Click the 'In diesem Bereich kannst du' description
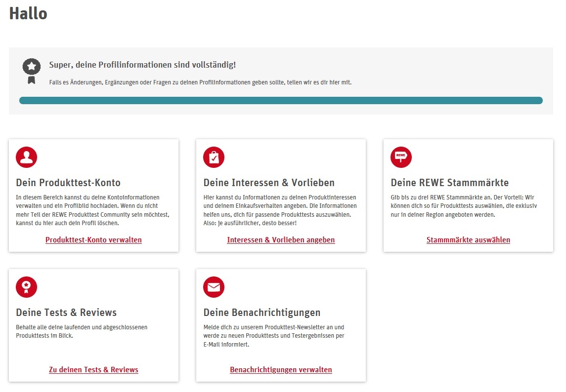This screenshot has height=392, width=566. click(x=93, y=210)
